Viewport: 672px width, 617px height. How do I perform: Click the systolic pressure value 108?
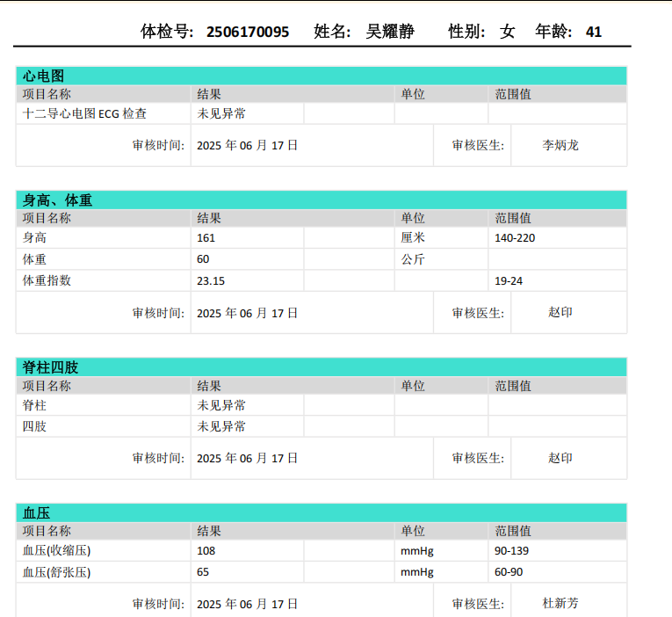(206, 551)
